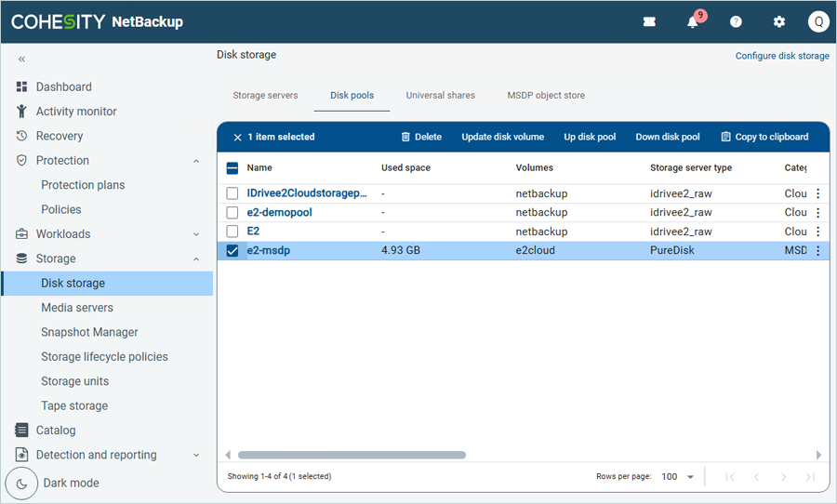The image size is (837, 504).
Task: Check the e2-demopool row checkbox
Action: tap(232, 213)
